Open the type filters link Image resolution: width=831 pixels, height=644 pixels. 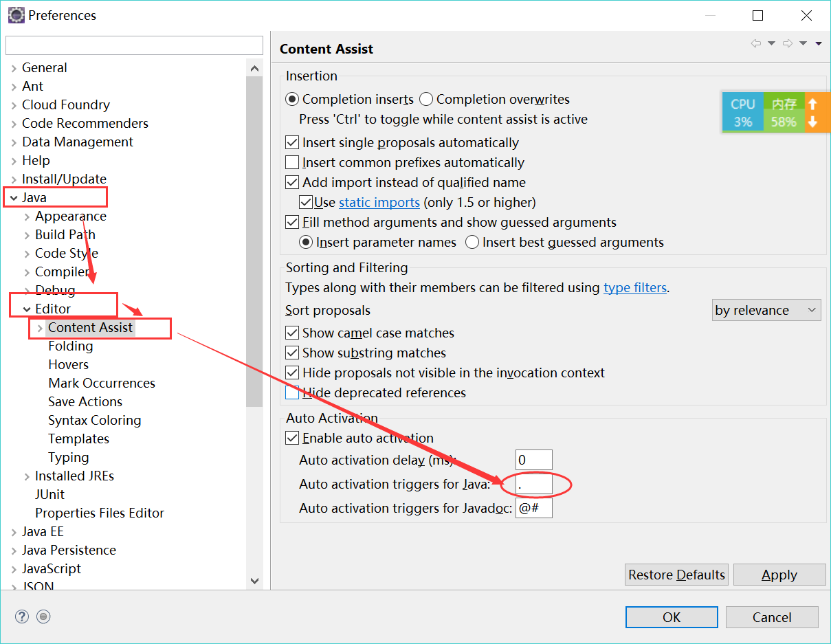click(635, 287)
